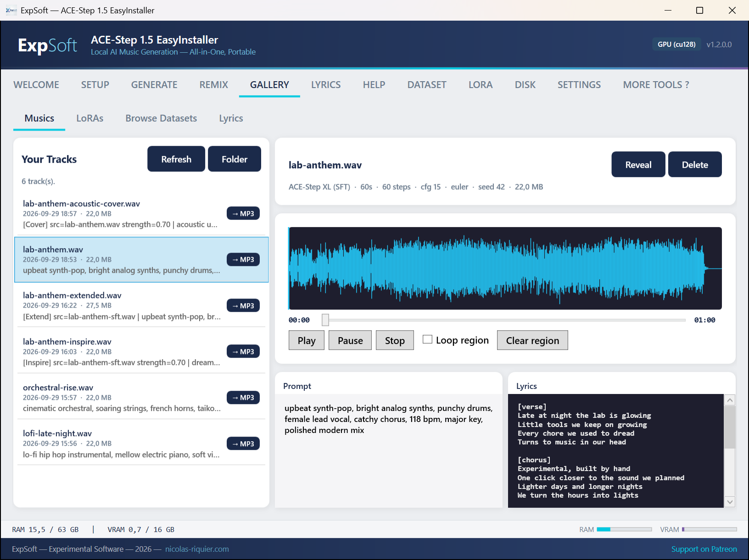Stop playback
This screenshot has height=560, width=749.
pos(395,340)
